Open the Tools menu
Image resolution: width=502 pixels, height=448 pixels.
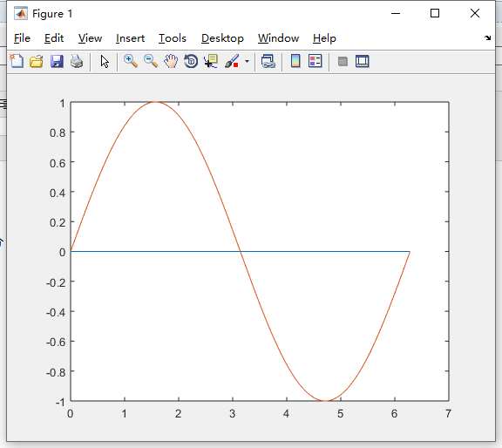(x=173, y=38)
